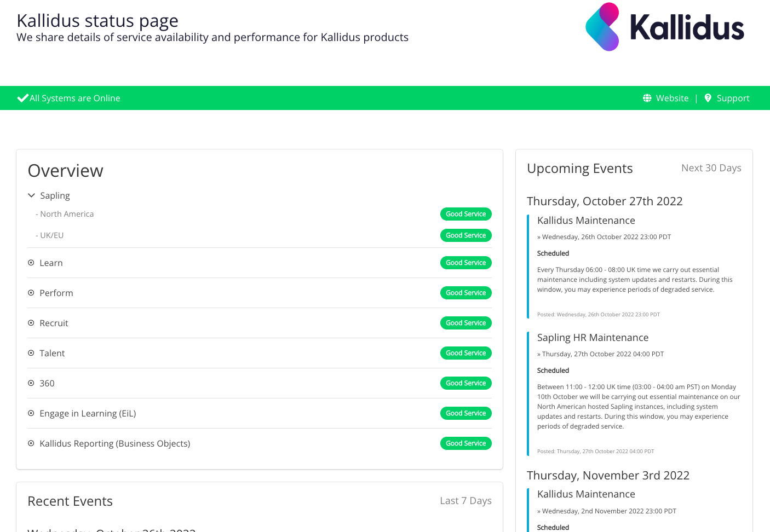Viewport: 770px width, 532px height.
Task: Click the circle icon next to Perform
Action: 31,293
